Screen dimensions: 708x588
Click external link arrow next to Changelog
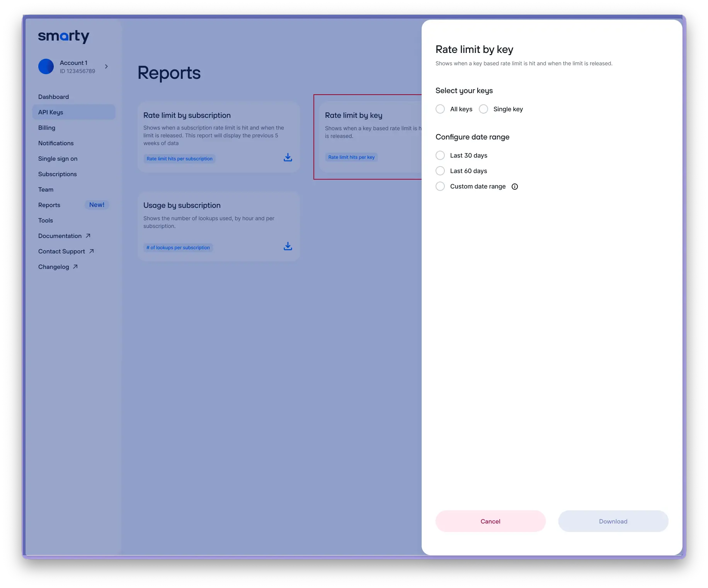click(75, 267)
